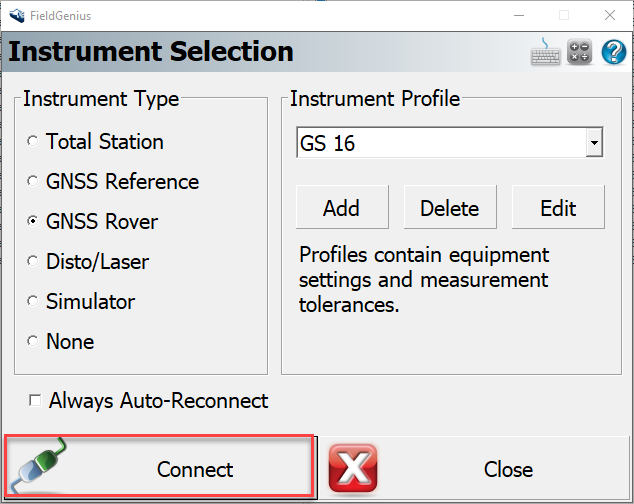This screenshot has height=504, width=634.
Task: Select the Total Station radio option
Action: 33,142
